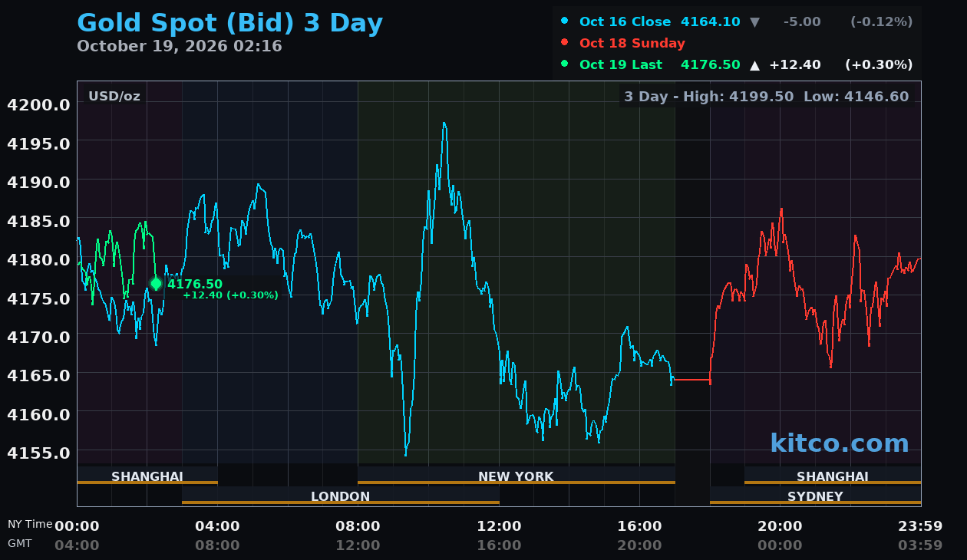Click the Oct 16 close value 4164.10
Image resolution: width=967 pixels, height=560 pixels.
tap(711, 21)
